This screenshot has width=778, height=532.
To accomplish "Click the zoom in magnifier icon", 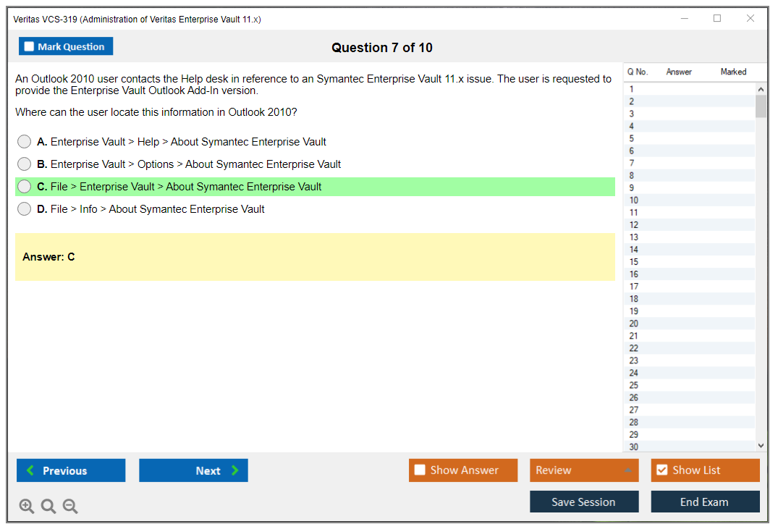I will click(x=27, y=507).
